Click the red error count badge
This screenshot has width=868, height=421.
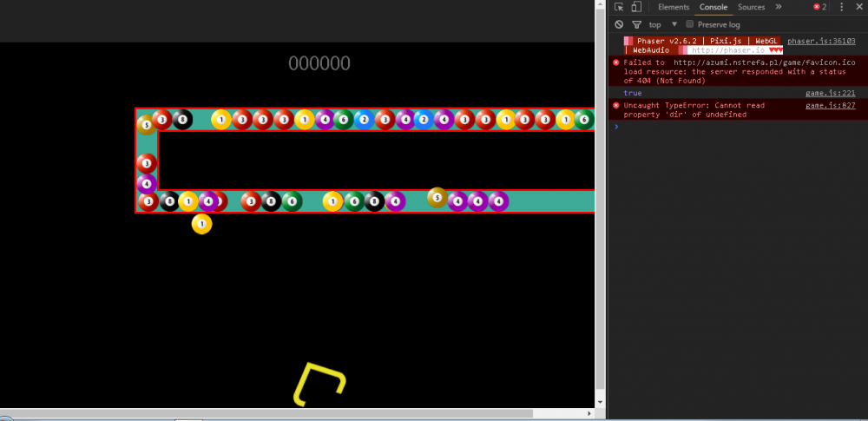click(820, 7)
